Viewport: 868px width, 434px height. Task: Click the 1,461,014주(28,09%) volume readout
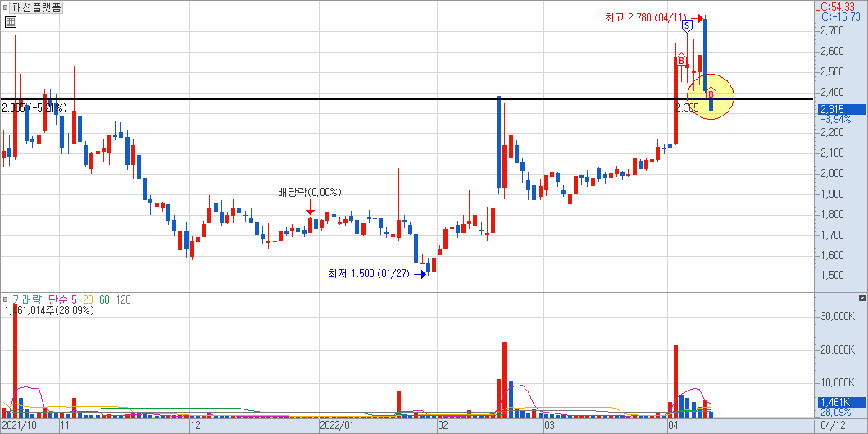pyautogui.click(x=49, y=310)
